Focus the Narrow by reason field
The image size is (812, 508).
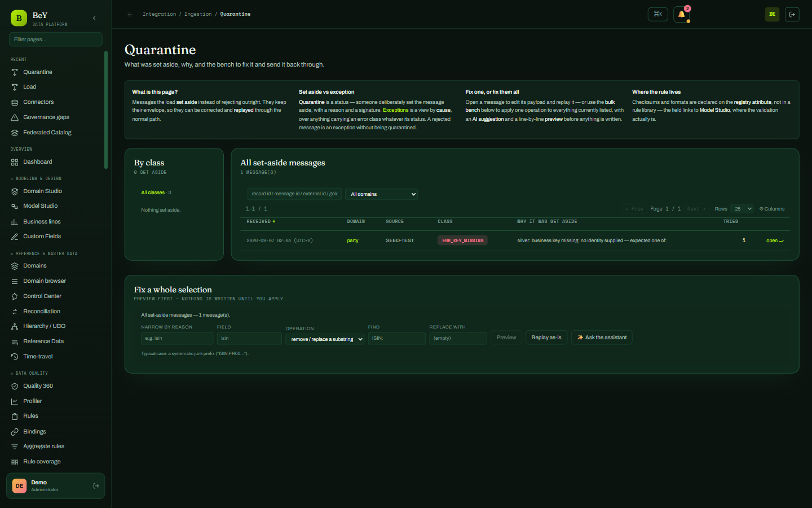click(x=177, y=338)
